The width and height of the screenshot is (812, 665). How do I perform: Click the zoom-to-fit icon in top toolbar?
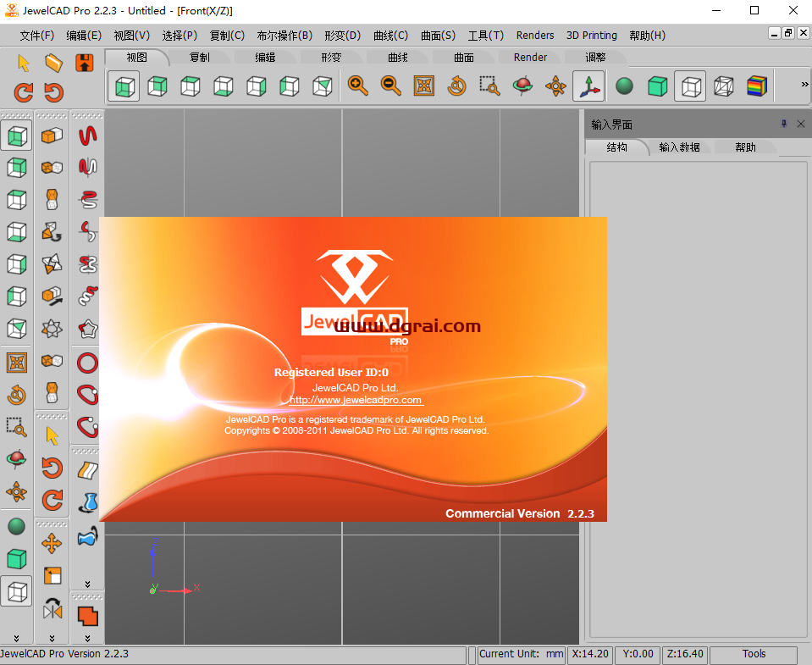click(424, 86)
